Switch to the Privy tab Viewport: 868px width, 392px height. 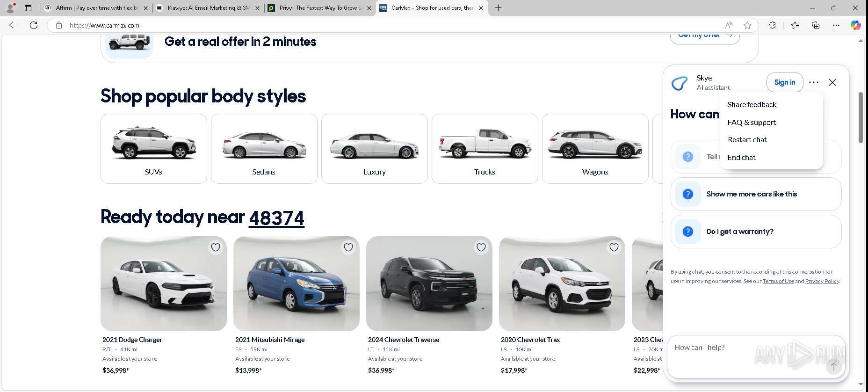pyautogui.click(x=319, y=8)
